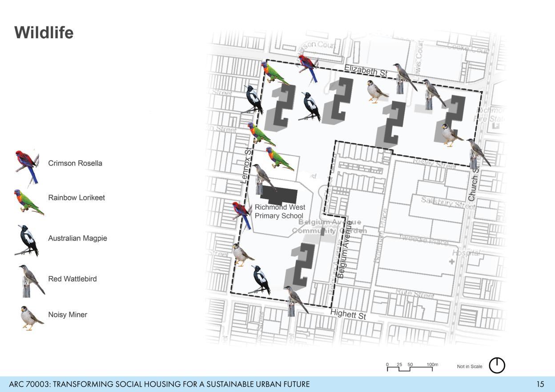Screen dimensions: 555x392
Task: Click the Red Wattlebird beside the Church St label
Action: point(478,153)
